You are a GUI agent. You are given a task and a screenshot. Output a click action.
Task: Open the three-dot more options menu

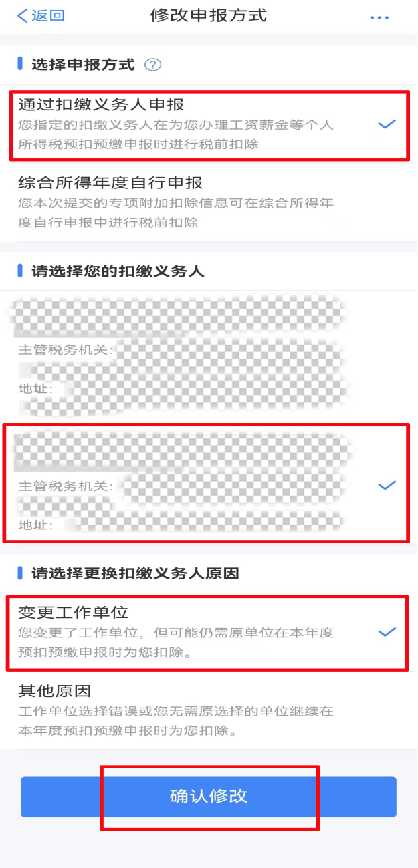[x=379, y=17]
